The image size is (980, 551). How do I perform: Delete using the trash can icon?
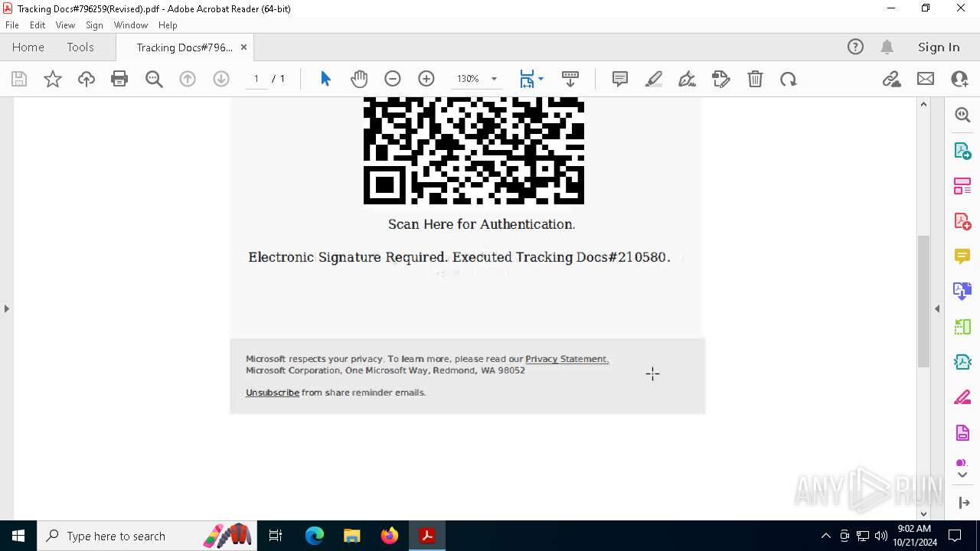755,79
